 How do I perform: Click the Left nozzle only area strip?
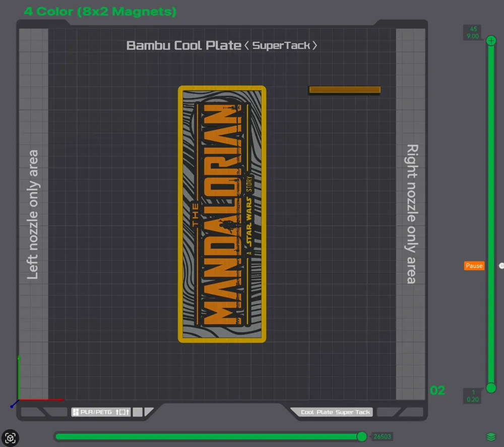[33, 214]
